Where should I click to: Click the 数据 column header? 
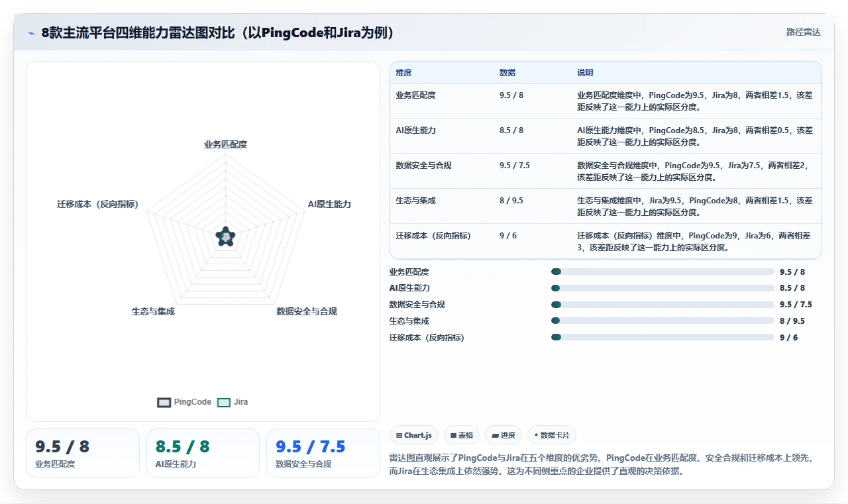click(x=507, y=73)
